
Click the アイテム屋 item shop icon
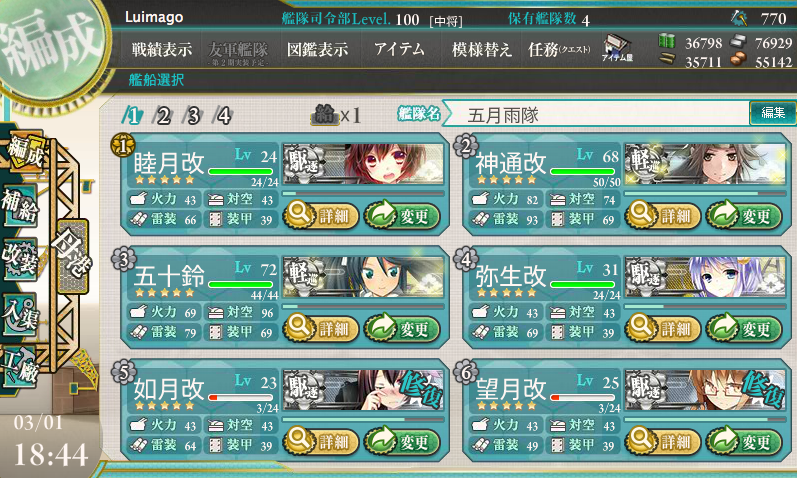(618, 48)
